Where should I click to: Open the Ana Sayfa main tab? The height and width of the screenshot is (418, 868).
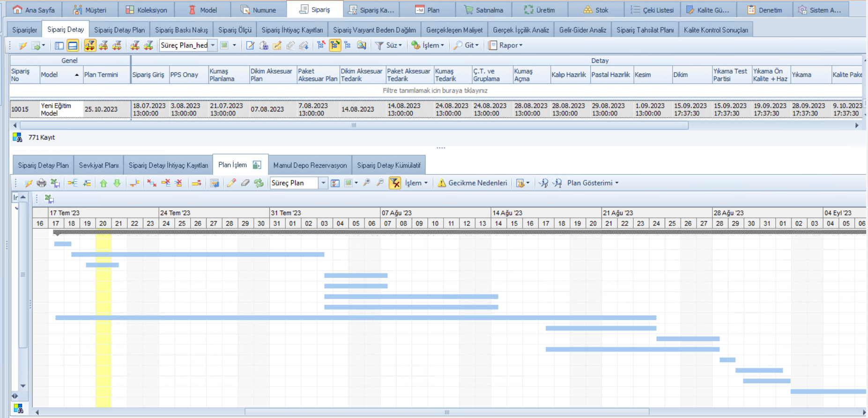pos(34,10)
